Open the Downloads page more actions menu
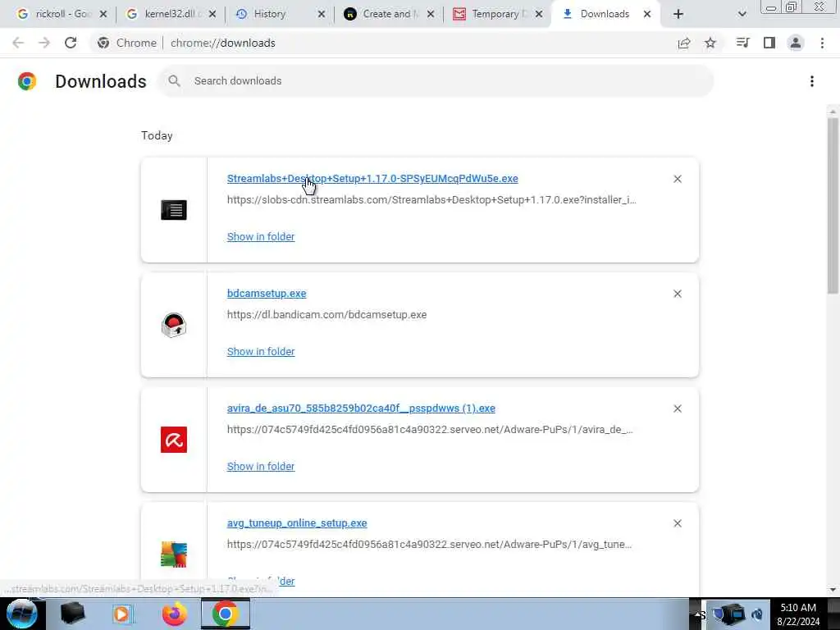The height and width of the screenshot is (630, 840). (812, 81)
